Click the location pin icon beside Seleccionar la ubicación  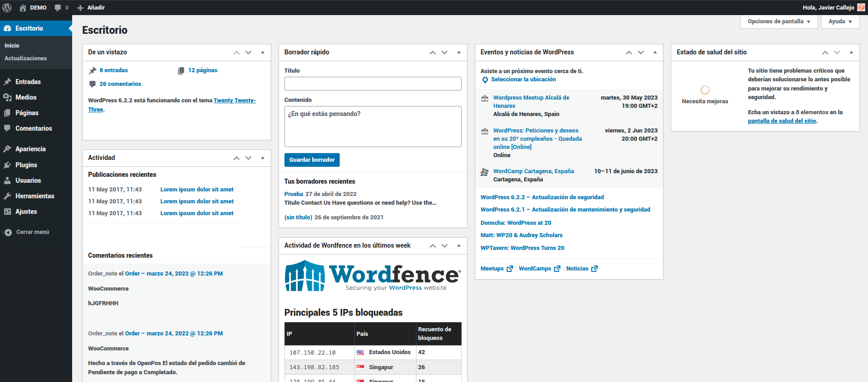coord(485,80)
